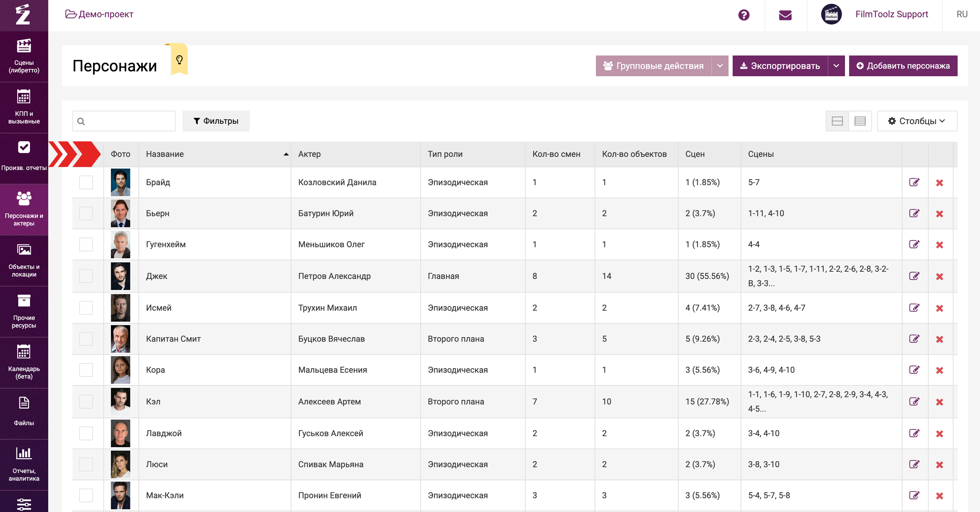The image size is (980, 512).
Task: Expand the Столбцы columns dropdown
Action: (x=917, y=121)
